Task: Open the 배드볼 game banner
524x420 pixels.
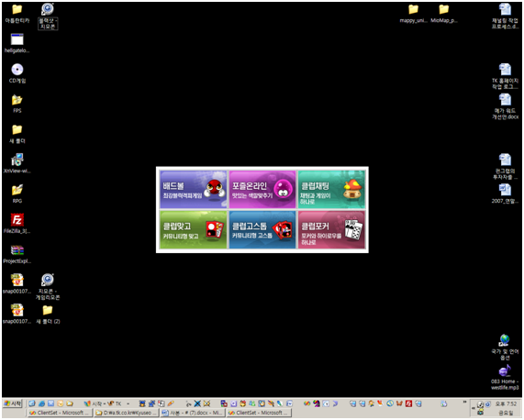Action: point(193,189)
